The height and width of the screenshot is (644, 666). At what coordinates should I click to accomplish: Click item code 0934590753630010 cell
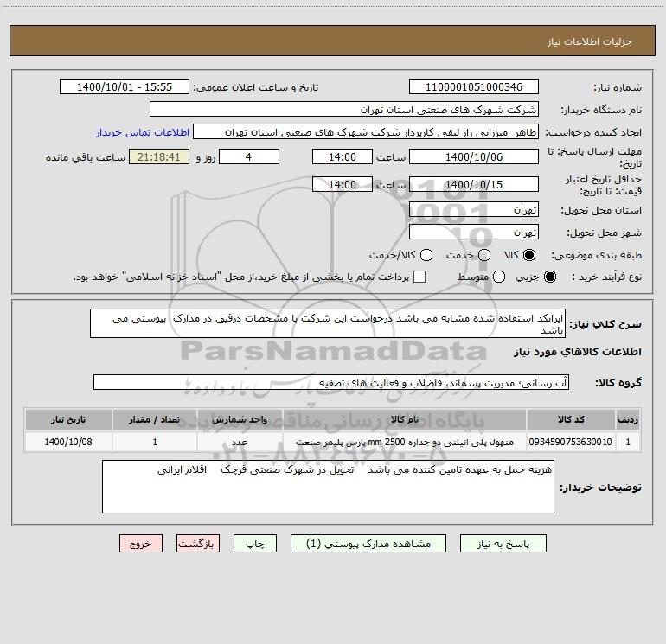pyautogui.click(x=571, y=442)
